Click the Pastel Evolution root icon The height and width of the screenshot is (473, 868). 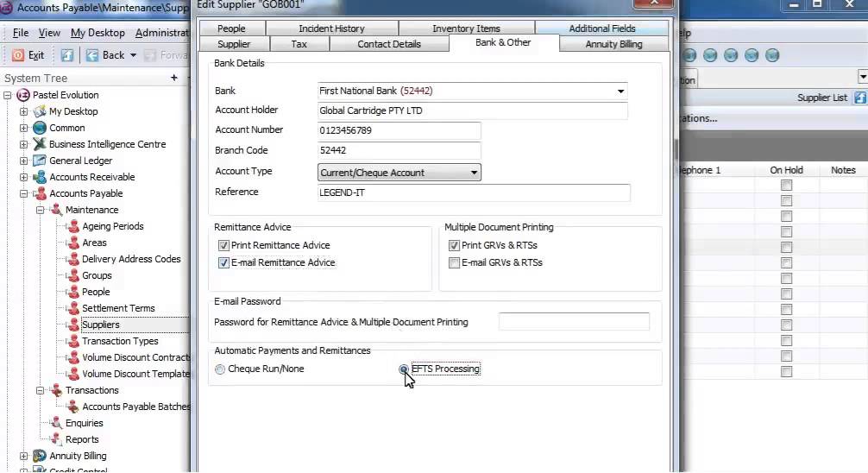(22, 95)
